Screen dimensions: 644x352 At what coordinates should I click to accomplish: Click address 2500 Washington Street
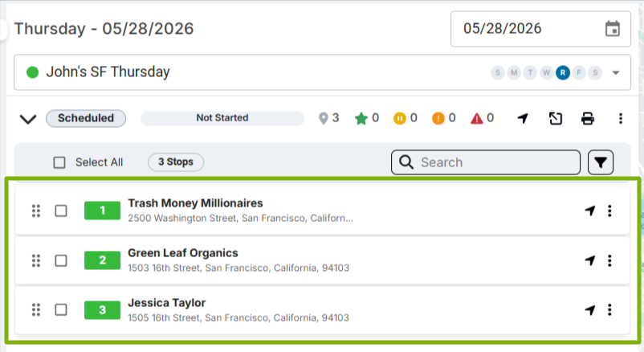(x=240, y=218)
